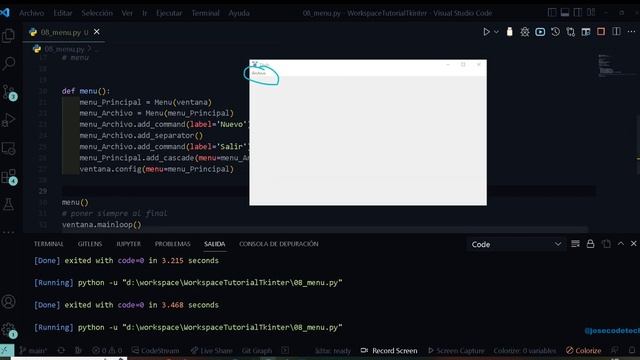Viewport: 640px width, 360px height.
Task: Click Screen Capture in status bar
Action: (456, 350)
